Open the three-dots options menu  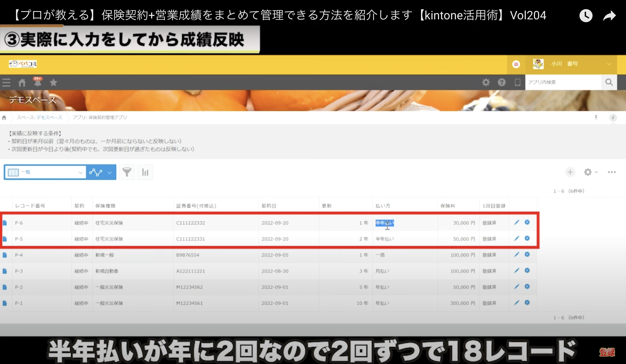(x=612, y=172)
